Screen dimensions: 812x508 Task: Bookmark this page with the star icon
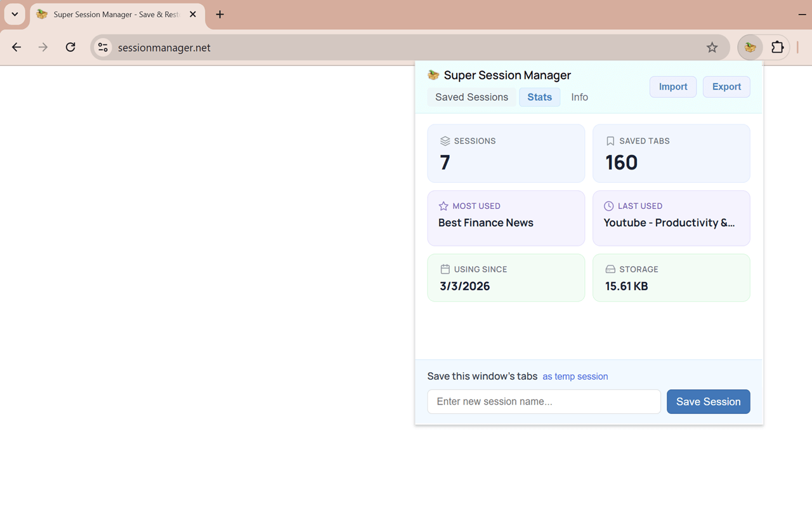[x=712, y=48]
